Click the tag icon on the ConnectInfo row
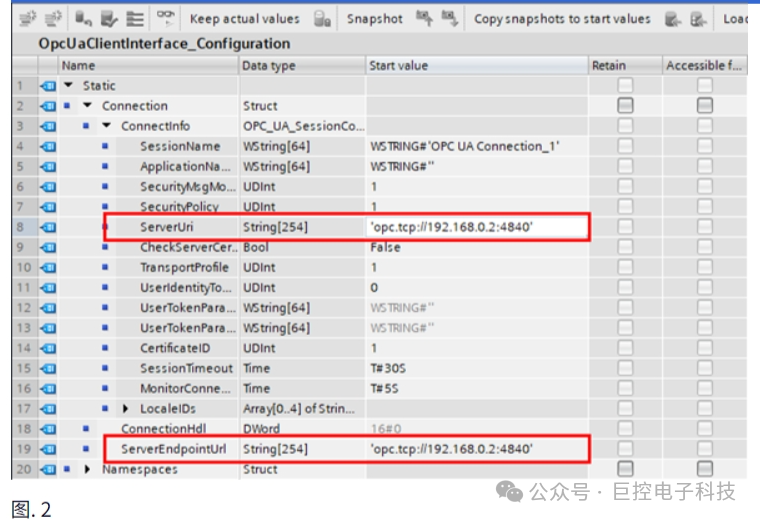The width and height of the screenshot is (760, 522). tap(48, 127)
